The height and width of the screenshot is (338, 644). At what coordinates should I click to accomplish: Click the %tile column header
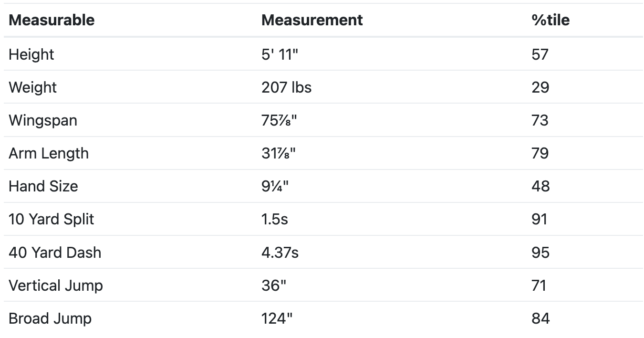click(551, 20)
